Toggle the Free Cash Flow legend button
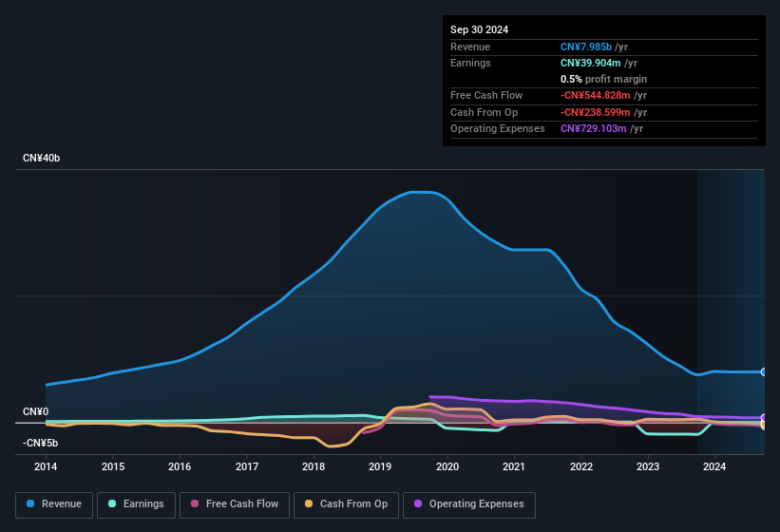The height and width of the screenshot is (532, 780). click(235, 504)
